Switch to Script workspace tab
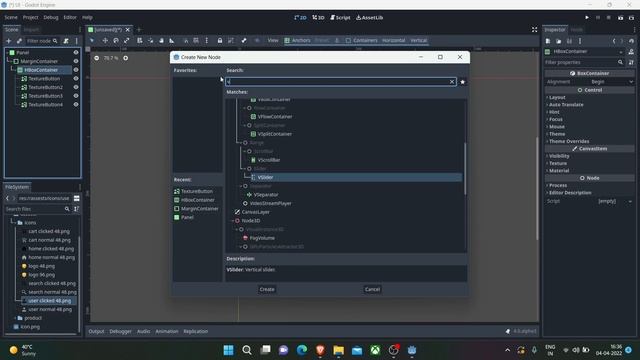 pos(340,18)
